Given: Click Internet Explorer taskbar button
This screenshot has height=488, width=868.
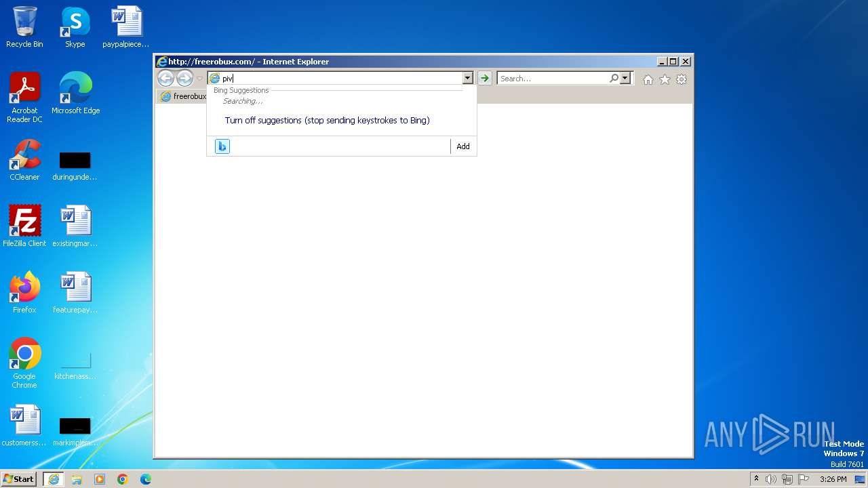Looking at the screenshot, I should pyautogui.click(x=54, y=479).
